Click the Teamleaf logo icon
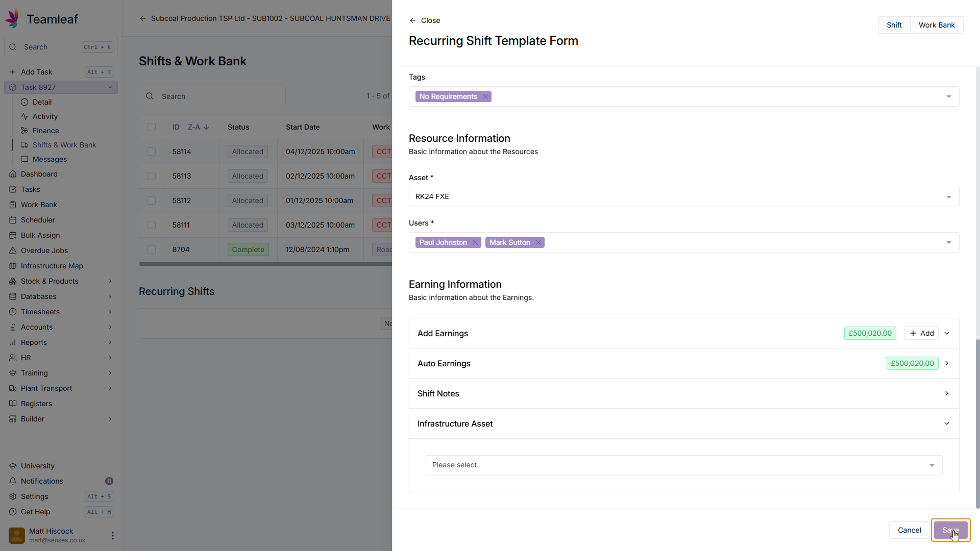The image size is (980, 551). [x=13, y=19]
